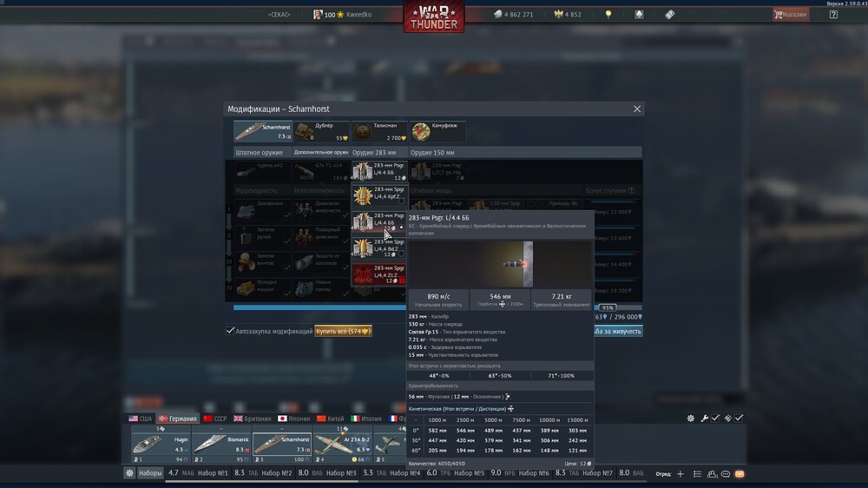The width and height of the screenshot is (868, 488).
Task: Select the Германия country tab
Action: pos(178,419)
